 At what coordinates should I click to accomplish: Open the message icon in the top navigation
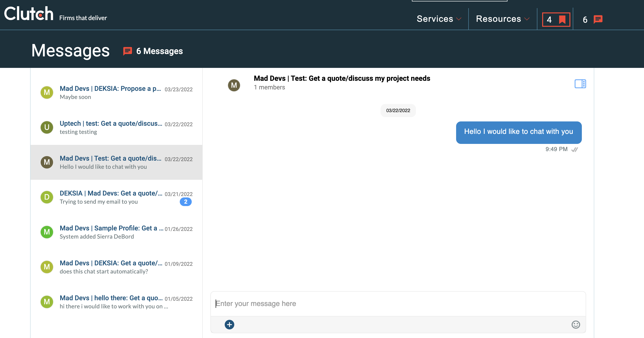598,19
